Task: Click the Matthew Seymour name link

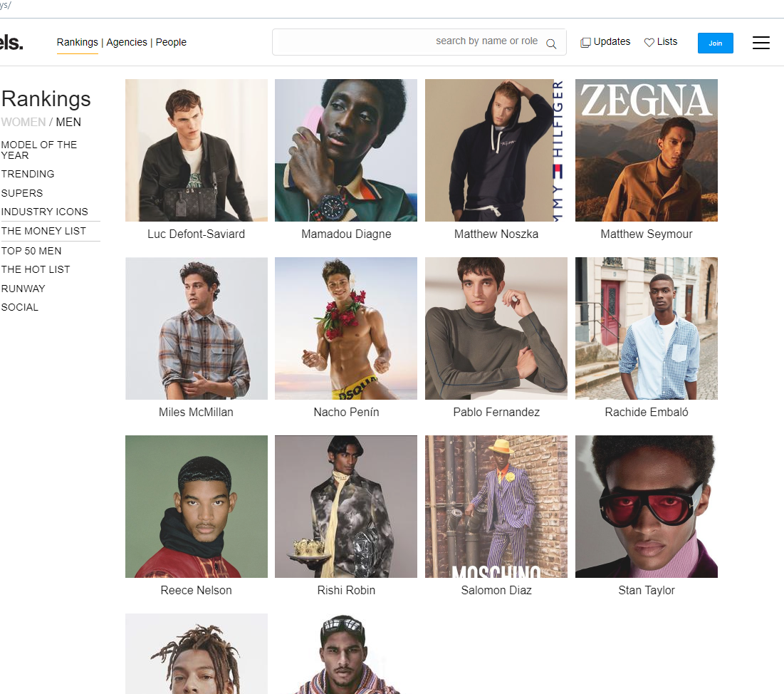Action: coord(646,234)
